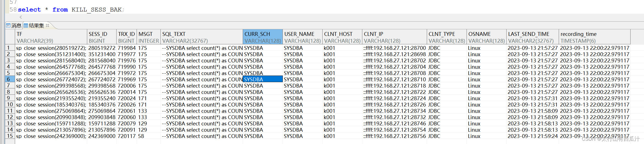Click session ID cell 280519272 in row 1
Screen dimensions: 644x144
click(x=101, y=48)
